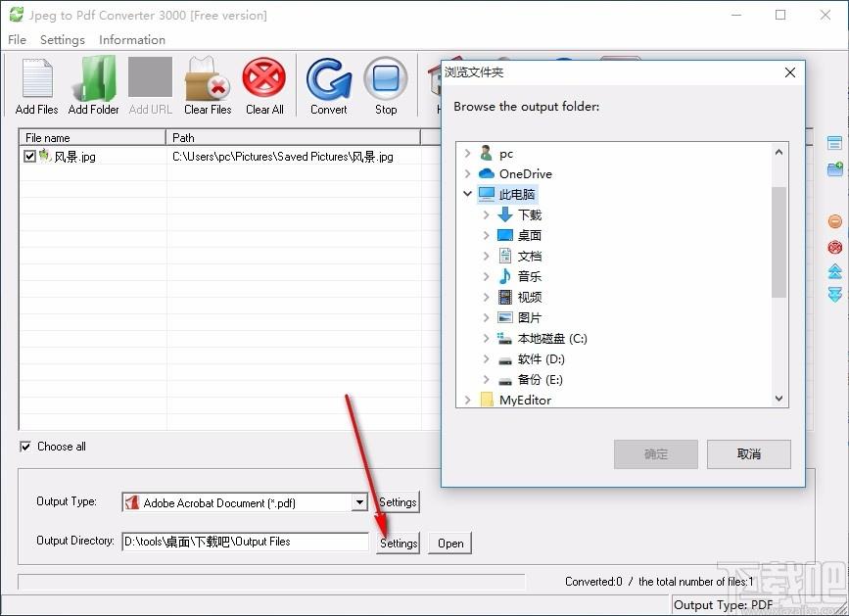
Task: Expand the 桌面 node
Action: (487, 235)
